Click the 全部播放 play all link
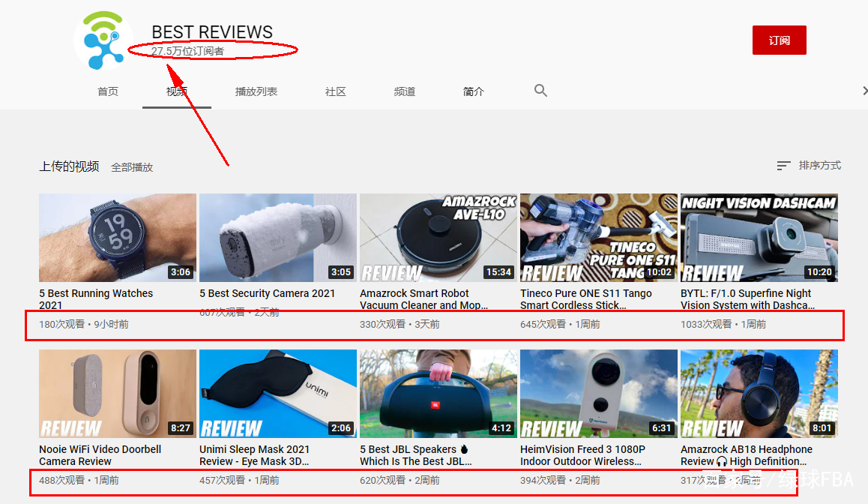Screen dimensions: 868x504 coord(132,167)
